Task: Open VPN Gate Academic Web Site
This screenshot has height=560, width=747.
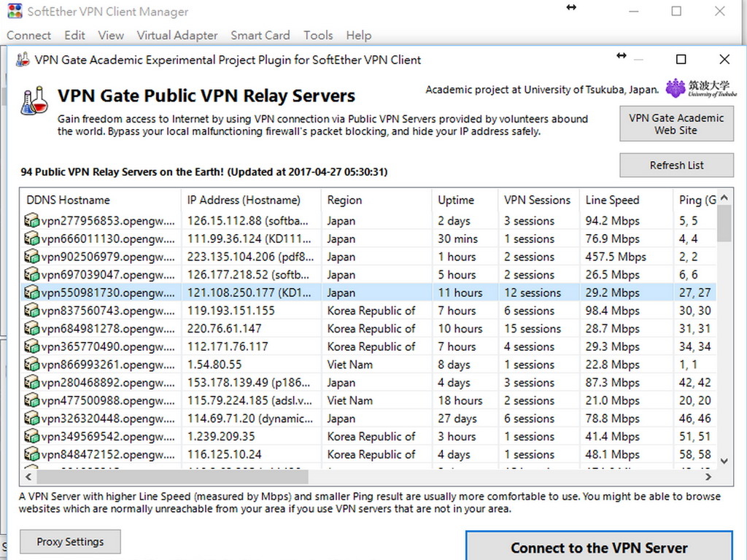Action: [676, 124]
